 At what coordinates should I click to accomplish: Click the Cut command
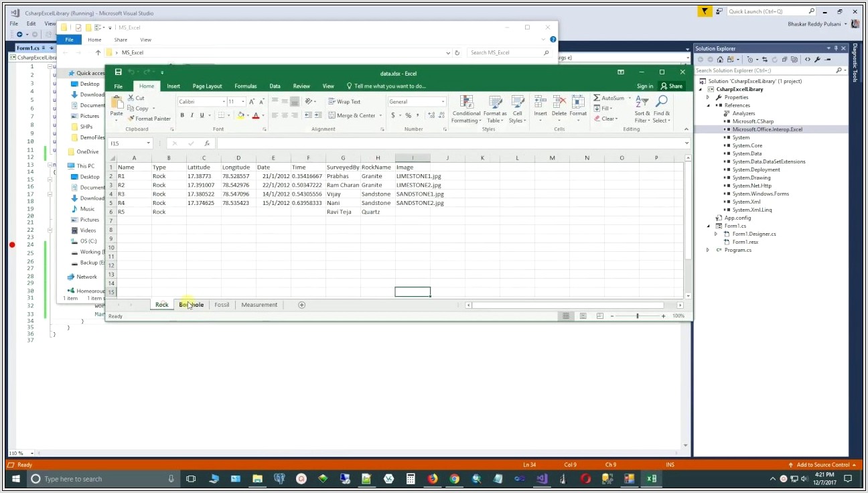pyautogui.click(x=136, y=98)
